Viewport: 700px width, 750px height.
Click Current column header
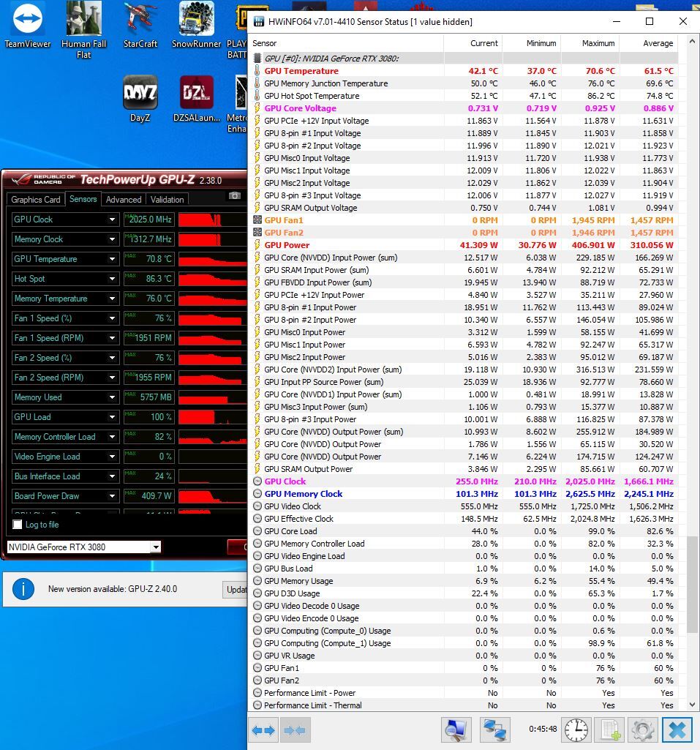pos(473,43)
